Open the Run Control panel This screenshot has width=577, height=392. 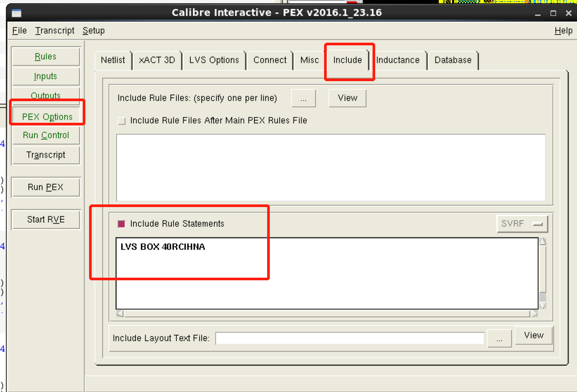[x=46, y=135]
